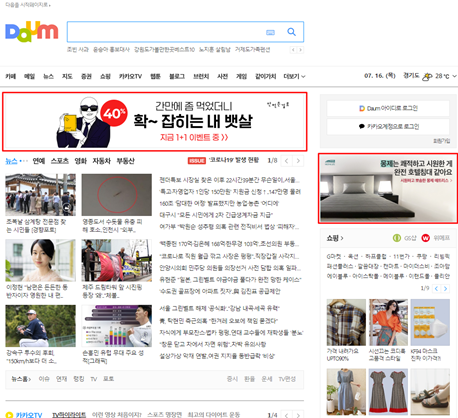Image resolution: width=458 pixels, height=418 pixels.
Task: Log in with Kakao account button
Action: click(x=388, y=126)
